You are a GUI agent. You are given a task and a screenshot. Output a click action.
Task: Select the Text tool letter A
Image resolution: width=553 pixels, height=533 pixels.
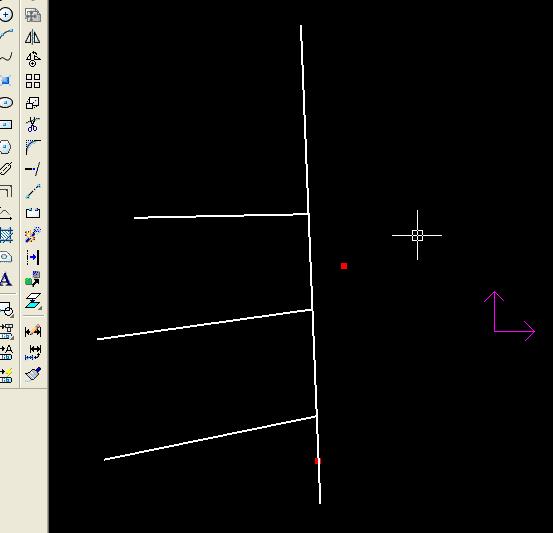(x=6, y=279)
